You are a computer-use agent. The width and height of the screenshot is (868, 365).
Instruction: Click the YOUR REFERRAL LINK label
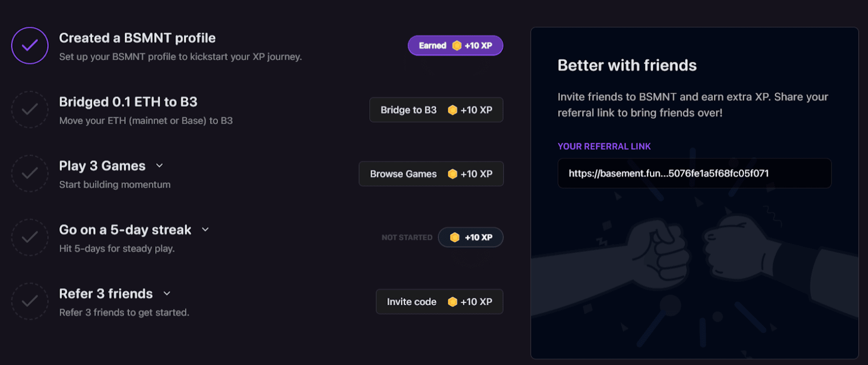click(604, 146)
